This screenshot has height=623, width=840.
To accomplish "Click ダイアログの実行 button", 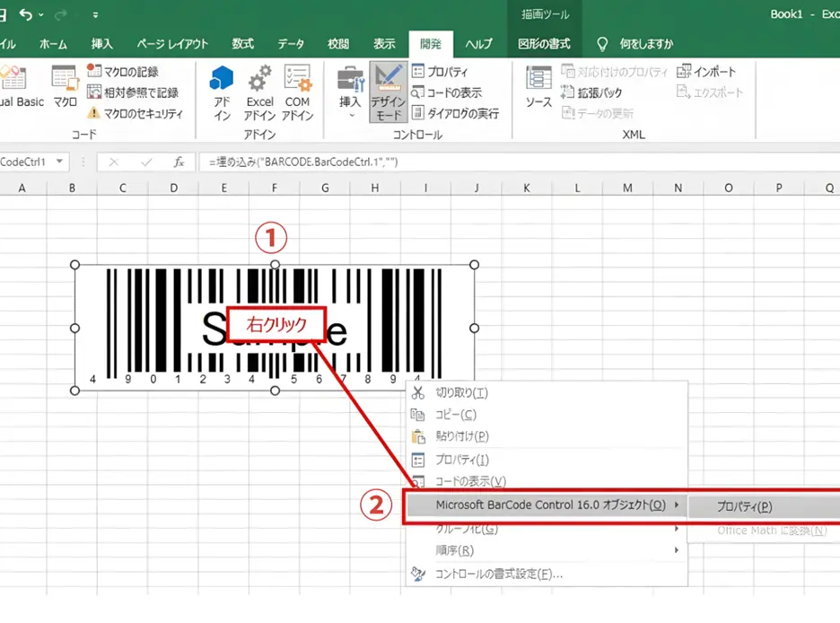I will [x=455, y=113].
